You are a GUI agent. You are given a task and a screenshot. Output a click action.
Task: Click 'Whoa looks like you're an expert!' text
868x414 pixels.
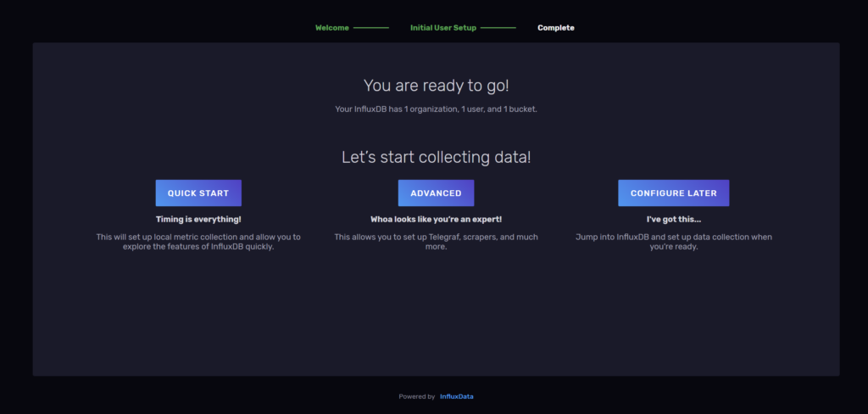[x=436, y=219]
